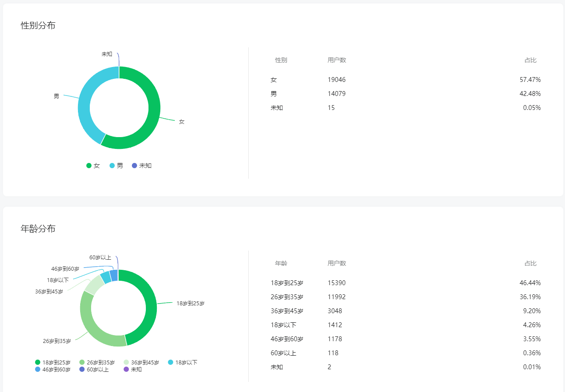
Task: Click the user count 11992
Action: [336, 297]
